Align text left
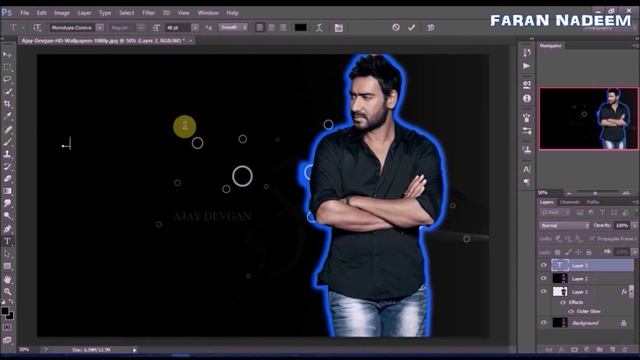This screenshot has width=640, height=360. click(x=260, y=28)
